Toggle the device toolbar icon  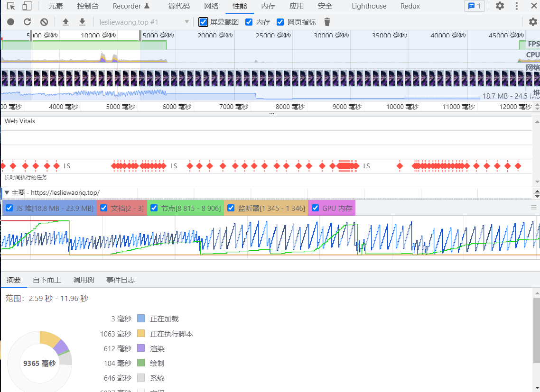[27, 6]
